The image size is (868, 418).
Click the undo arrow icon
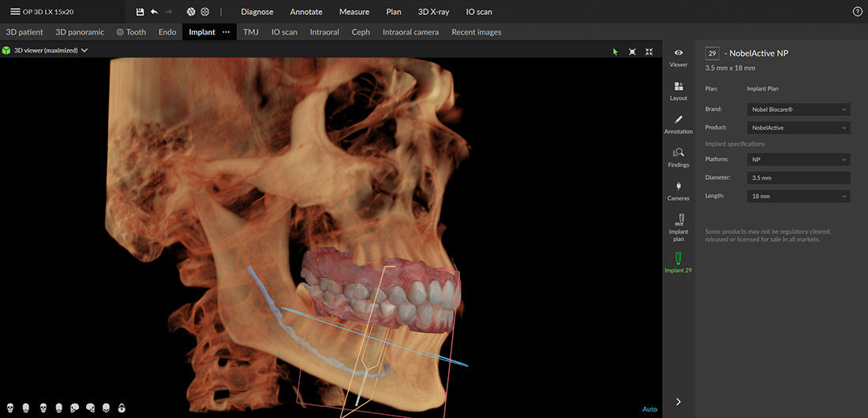point(154,12)
